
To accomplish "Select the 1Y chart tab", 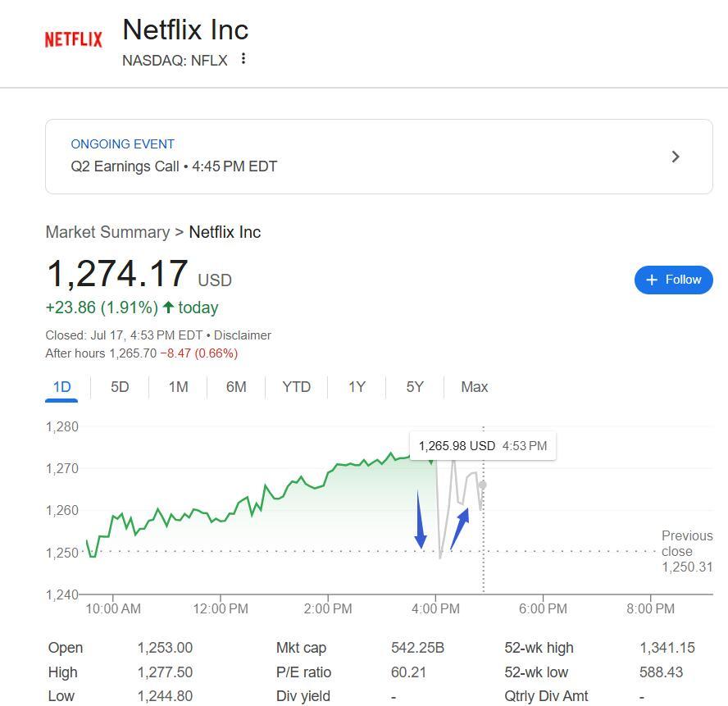I will (357, 387).
